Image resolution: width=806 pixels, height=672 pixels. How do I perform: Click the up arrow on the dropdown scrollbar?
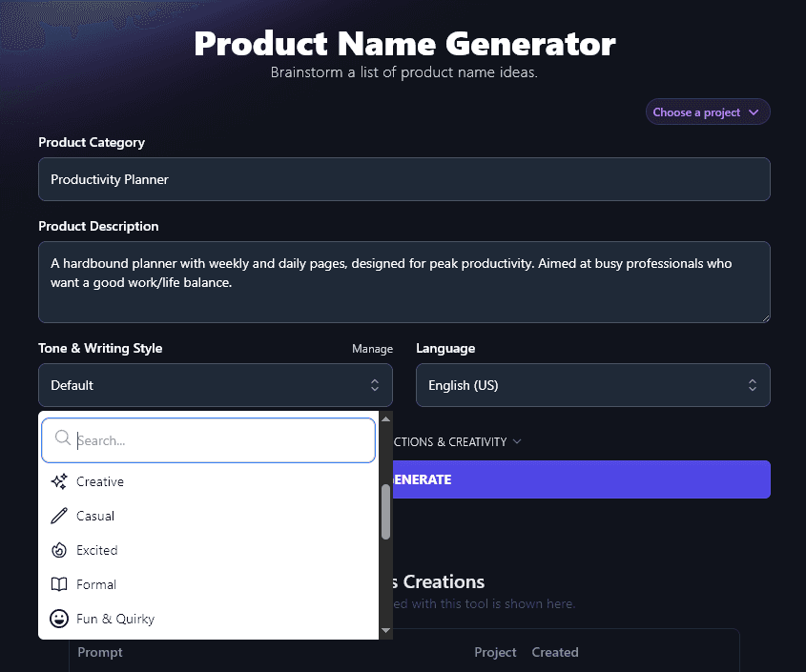385,417
